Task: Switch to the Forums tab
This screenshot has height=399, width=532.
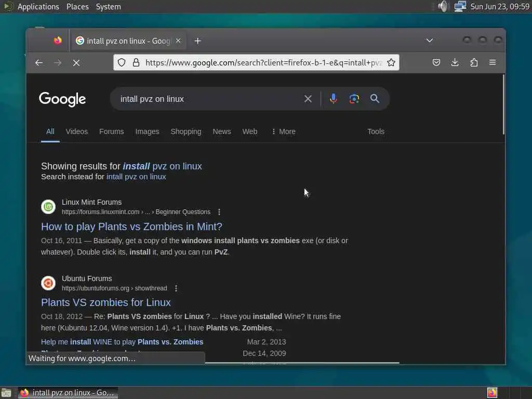Action: 112,131
